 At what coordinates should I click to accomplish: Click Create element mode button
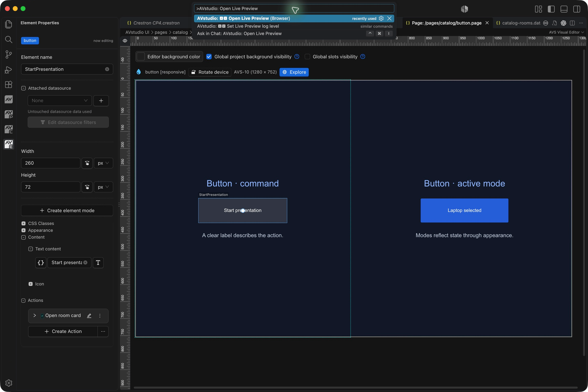(x=67, y=210)
